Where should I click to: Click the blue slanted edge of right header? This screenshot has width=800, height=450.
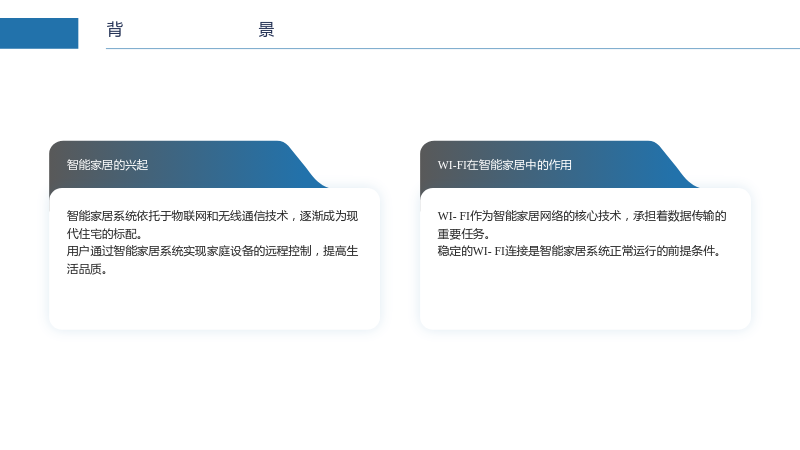point(675,166)
